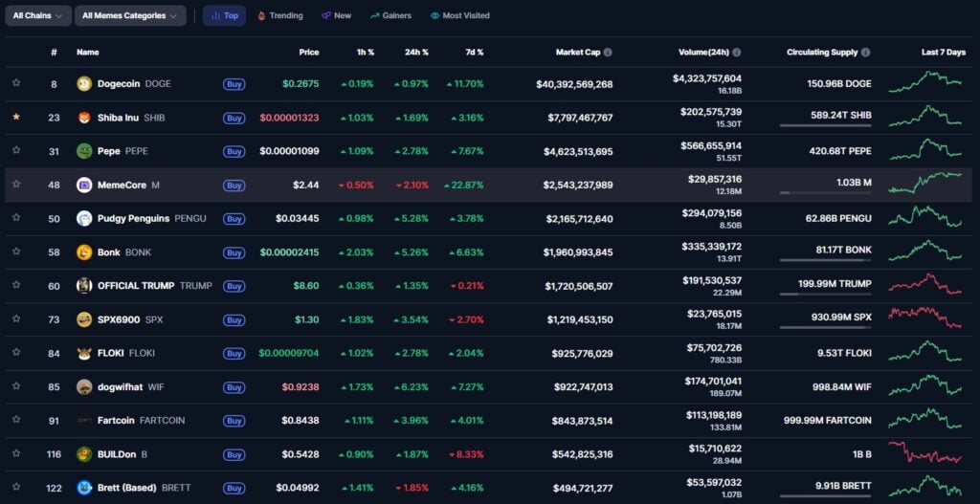Switch to the Top tab
Viewport: 980px width, 504px height.
point(224,15)
